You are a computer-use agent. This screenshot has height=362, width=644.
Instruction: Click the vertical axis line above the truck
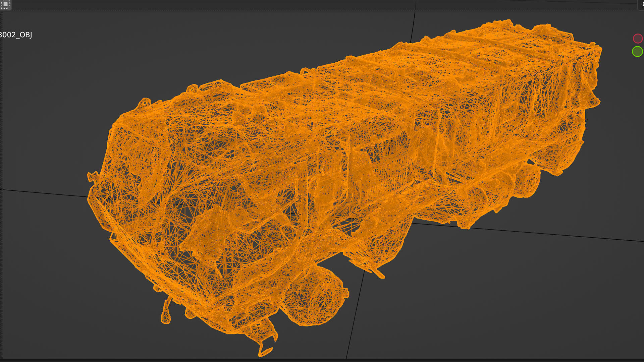[413, 27]
